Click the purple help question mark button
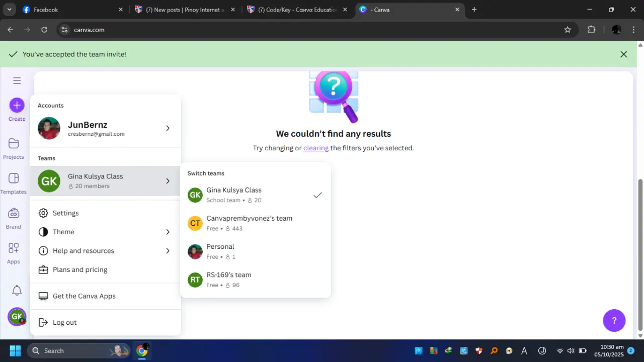Viewport: 644px width, 362px height. [614, 321]
